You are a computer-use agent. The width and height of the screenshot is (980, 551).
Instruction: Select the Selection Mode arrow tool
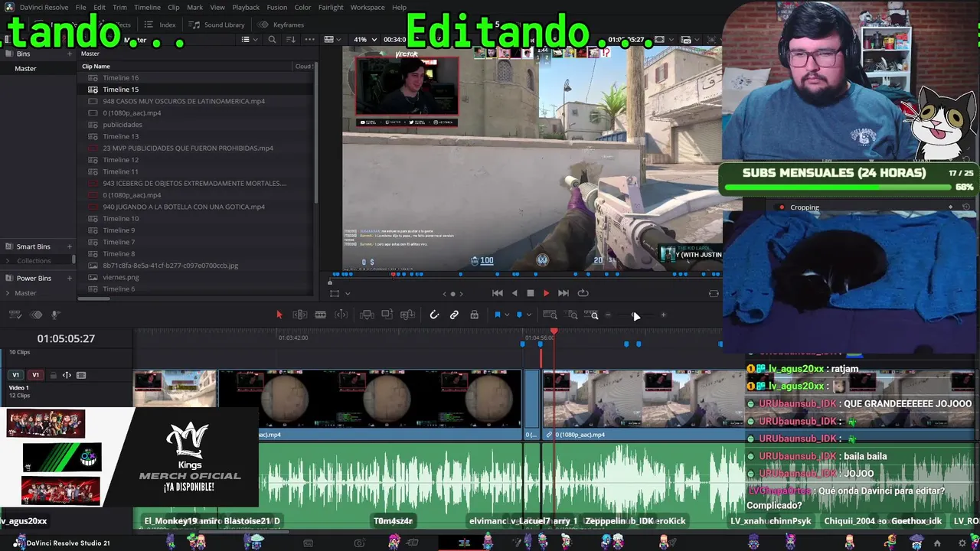[x=279, y=315]
